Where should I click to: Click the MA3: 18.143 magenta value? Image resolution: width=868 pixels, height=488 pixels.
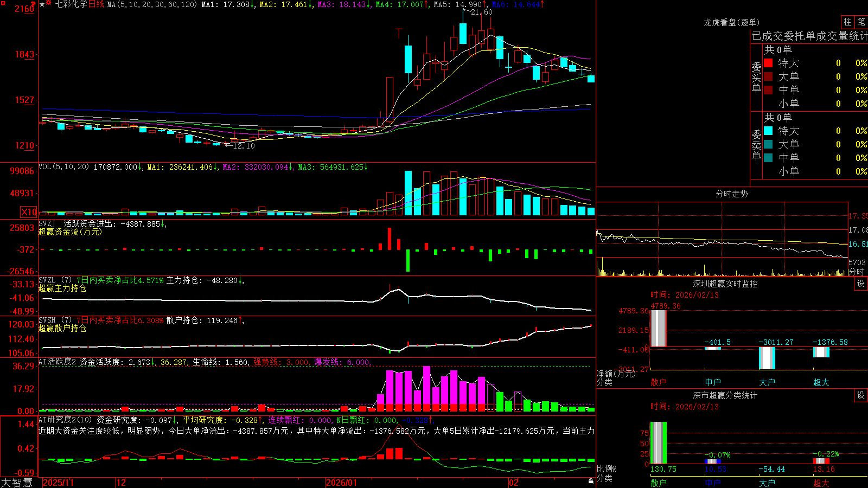pyautogui.click(x=342, y=4)
